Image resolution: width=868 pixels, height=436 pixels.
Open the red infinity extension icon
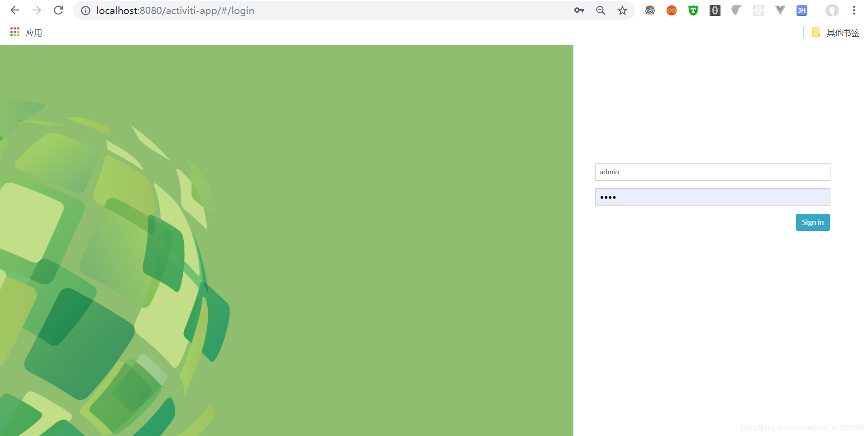coord(672,10)
